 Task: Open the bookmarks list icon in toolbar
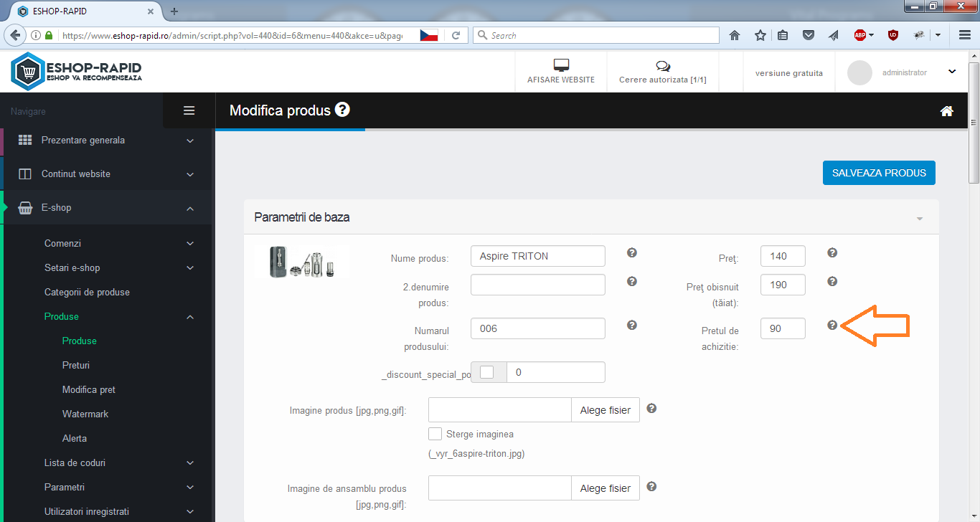coord(783,35)
